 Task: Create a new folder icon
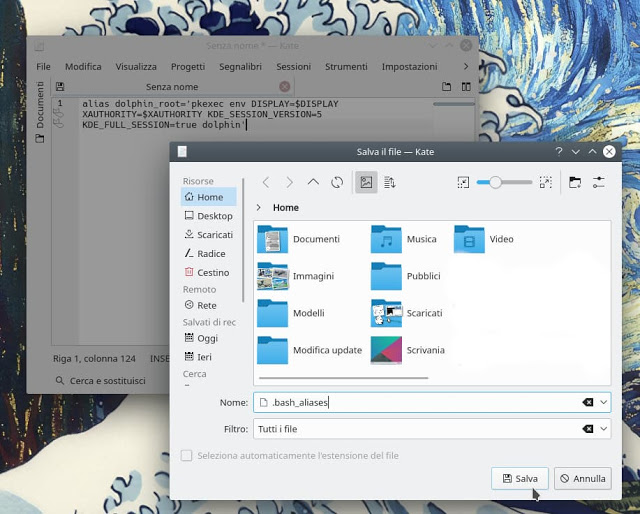(x=575, y=182)
